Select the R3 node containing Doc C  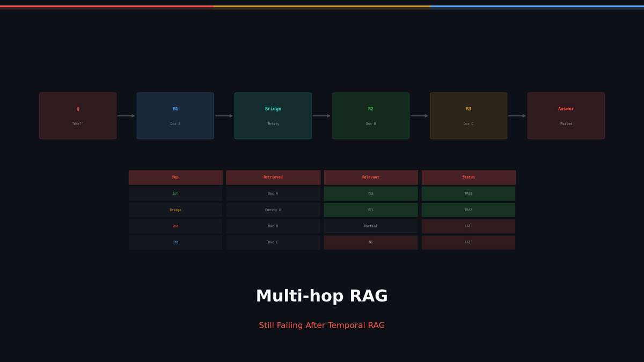(468, 115)
